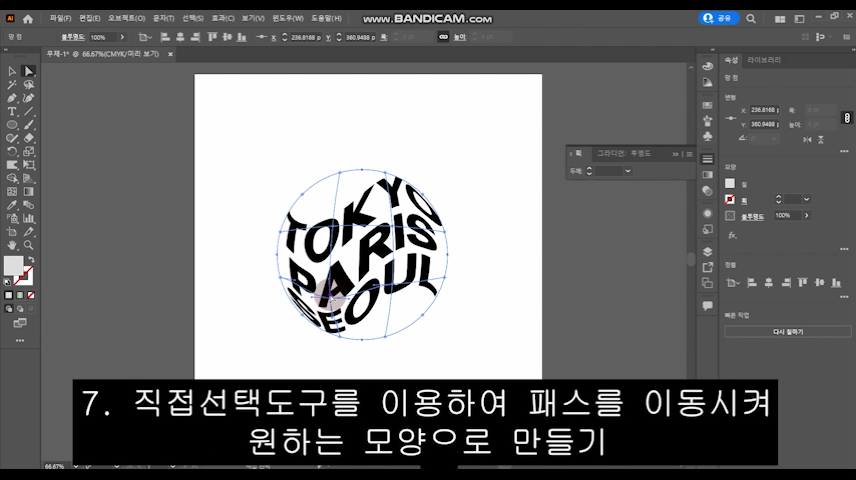This screenshot has width=856, height=480.
Task: Open the 그라디언트 panel tab
Action: 610,154
